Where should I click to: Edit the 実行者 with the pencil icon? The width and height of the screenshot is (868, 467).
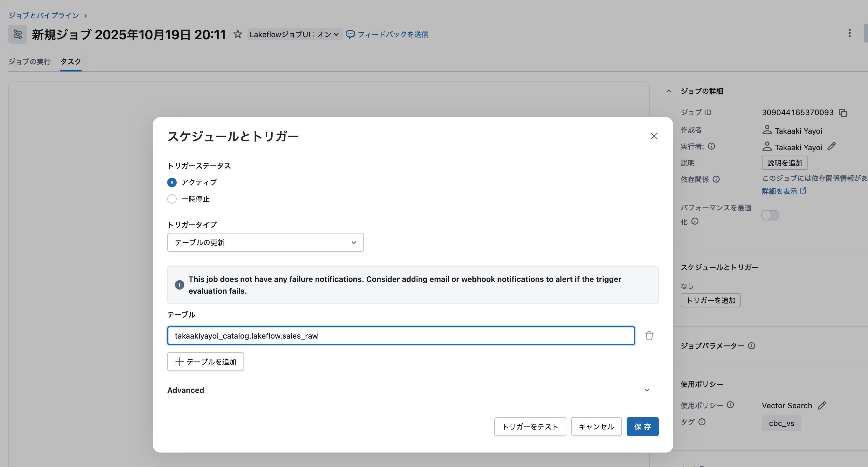point(832,147)
